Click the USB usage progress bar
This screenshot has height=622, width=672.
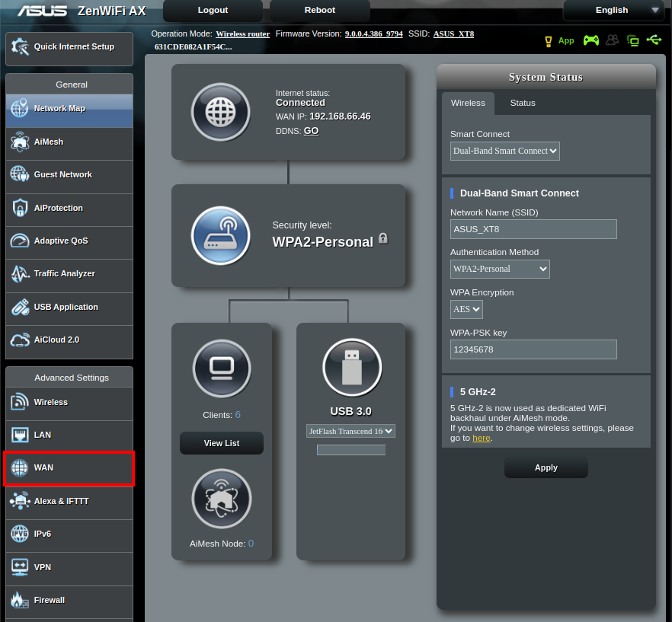pyautogui.click(x=351, y=450)
